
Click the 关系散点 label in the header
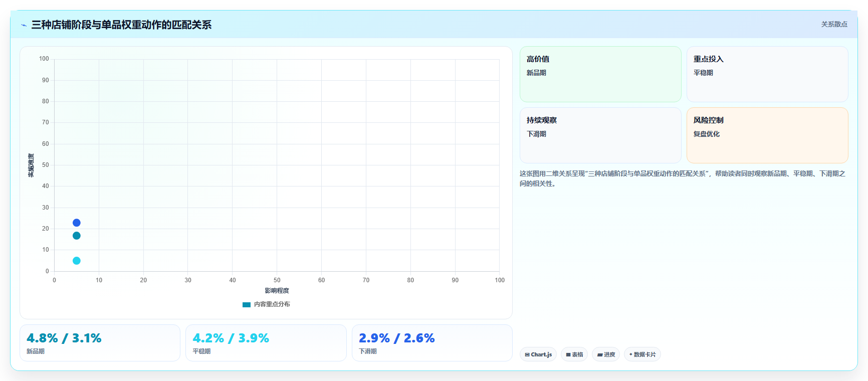pos(834,24)
